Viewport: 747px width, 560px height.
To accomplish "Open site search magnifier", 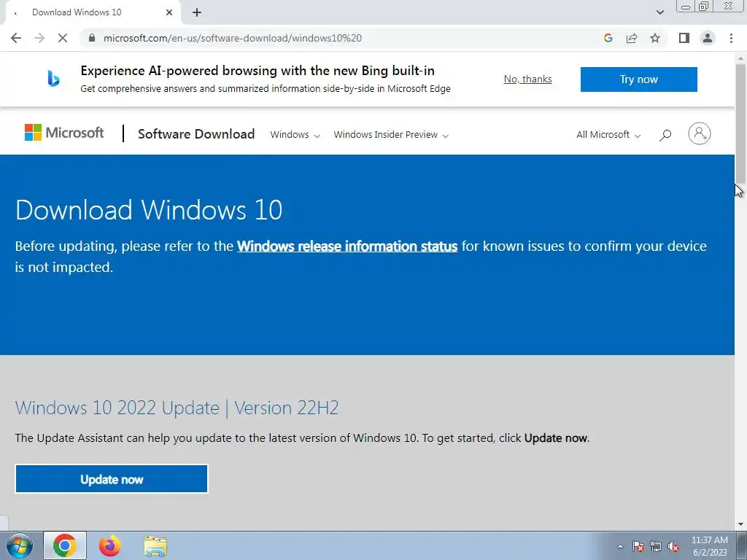I will (665, 135).
